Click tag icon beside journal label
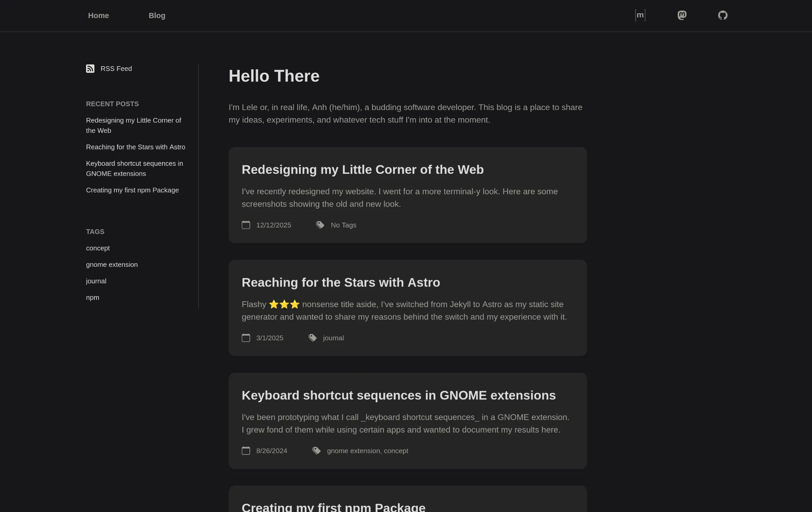 tap(312, 338)
